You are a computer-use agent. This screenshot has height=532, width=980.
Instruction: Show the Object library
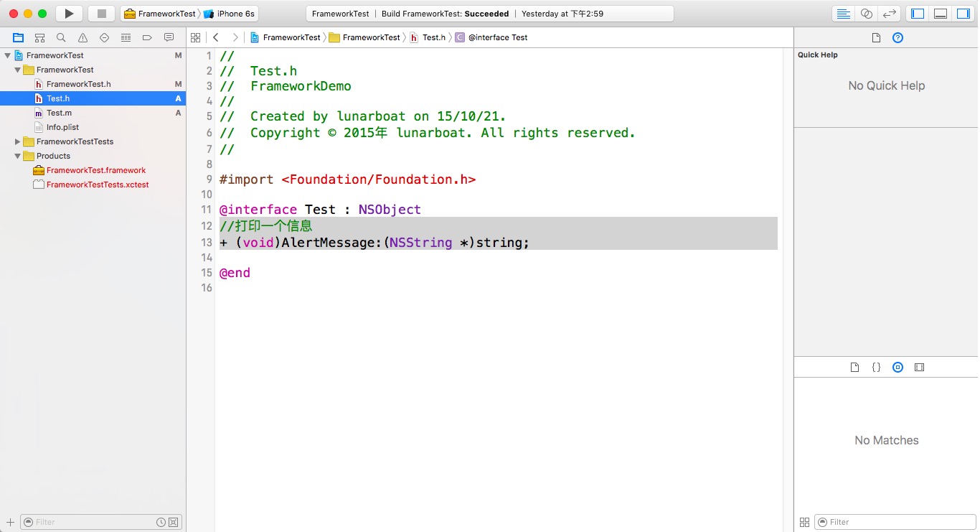(897, 367)
